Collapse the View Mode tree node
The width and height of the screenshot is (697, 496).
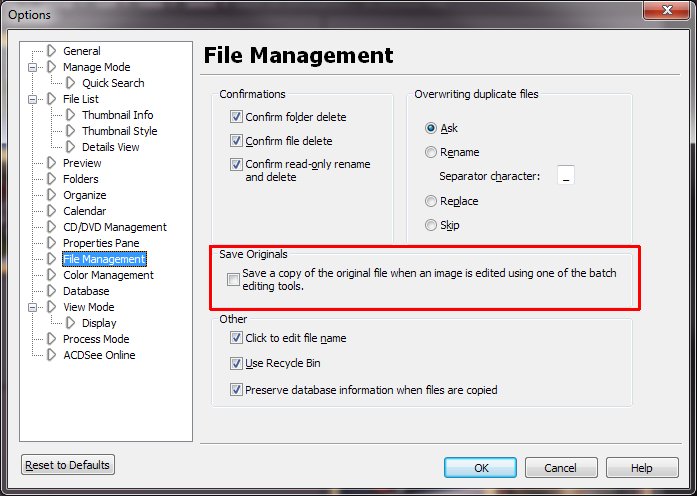pos(33,307)
